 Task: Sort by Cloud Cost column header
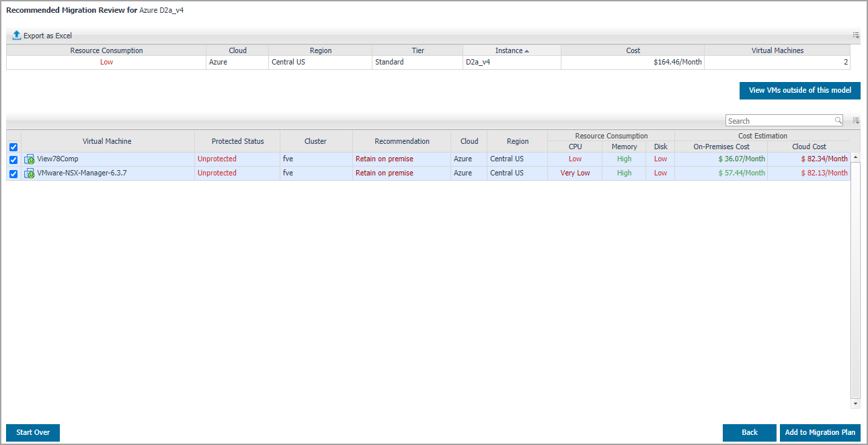[x=809, y=147]
